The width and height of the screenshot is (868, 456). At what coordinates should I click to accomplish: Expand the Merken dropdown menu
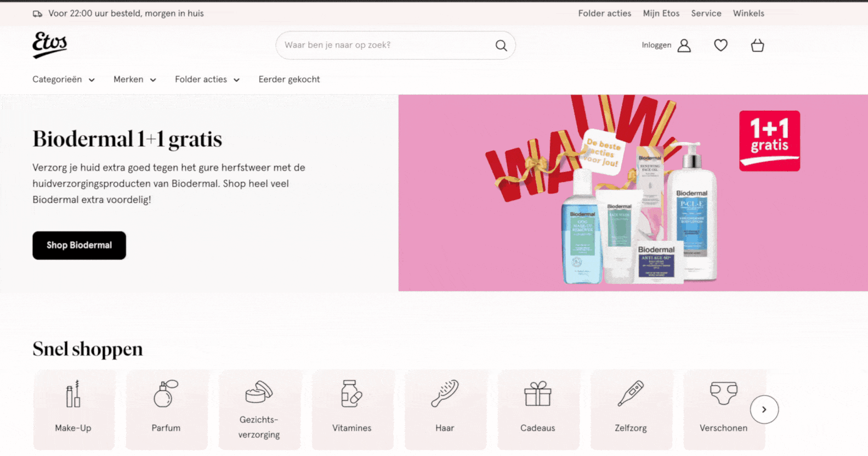coord(134,79)
